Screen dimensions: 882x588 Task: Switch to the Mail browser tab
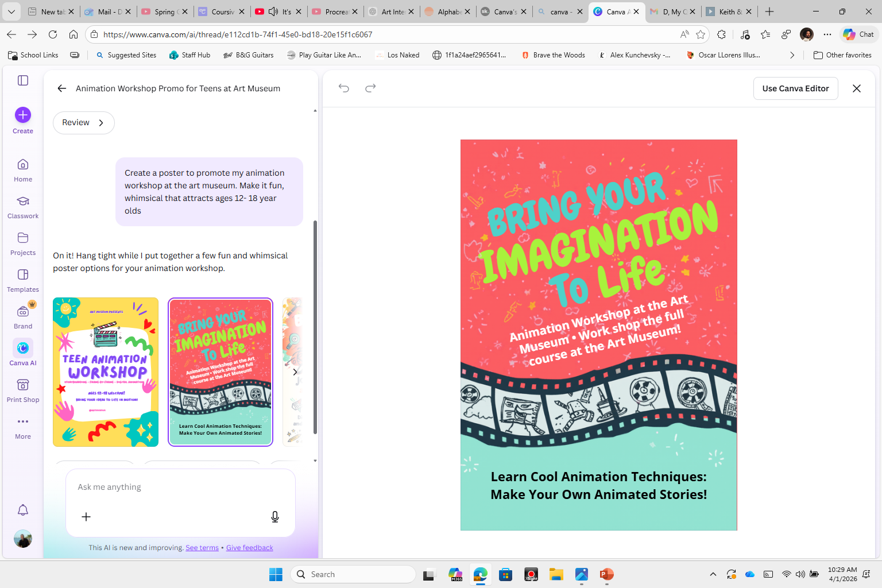point(107,11)
